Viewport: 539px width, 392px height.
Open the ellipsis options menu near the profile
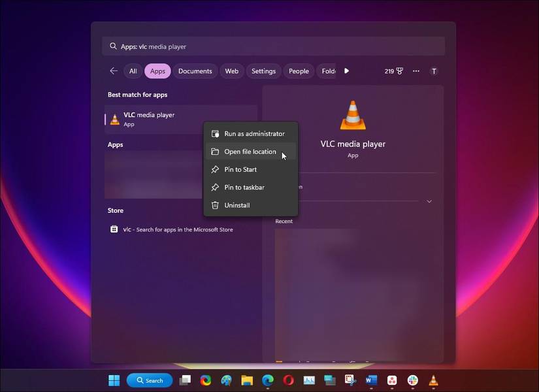click(x=416, y=71)
